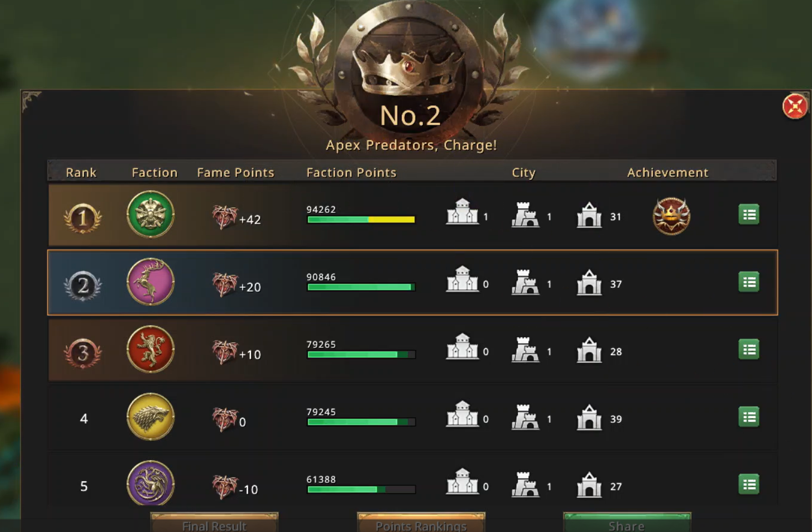Click the pink stag faction emblem

(x=151, y=282)
